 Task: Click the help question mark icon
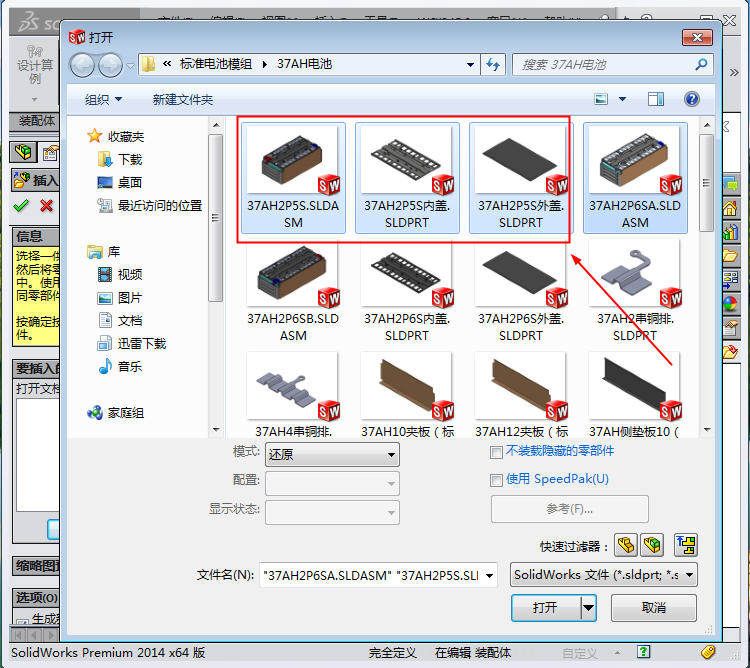click(x=690, y=99)
